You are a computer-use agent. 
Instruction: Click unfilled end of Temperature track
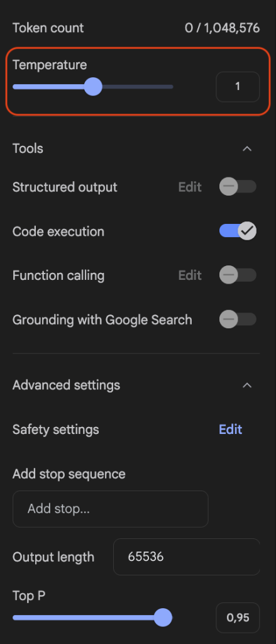pos(138,87)
